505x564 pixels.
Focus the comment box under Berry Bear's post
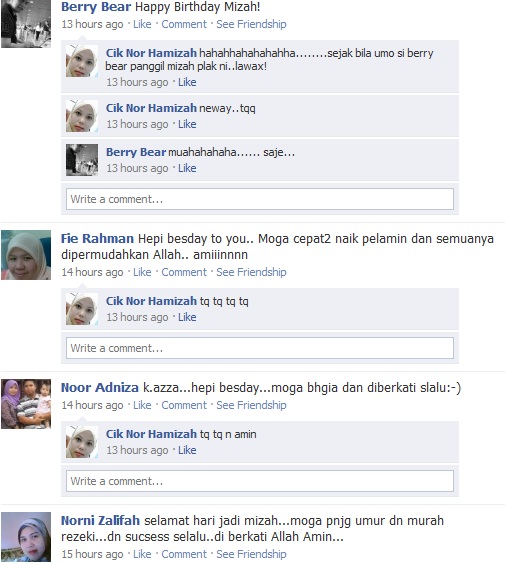[x=260, y=199]
